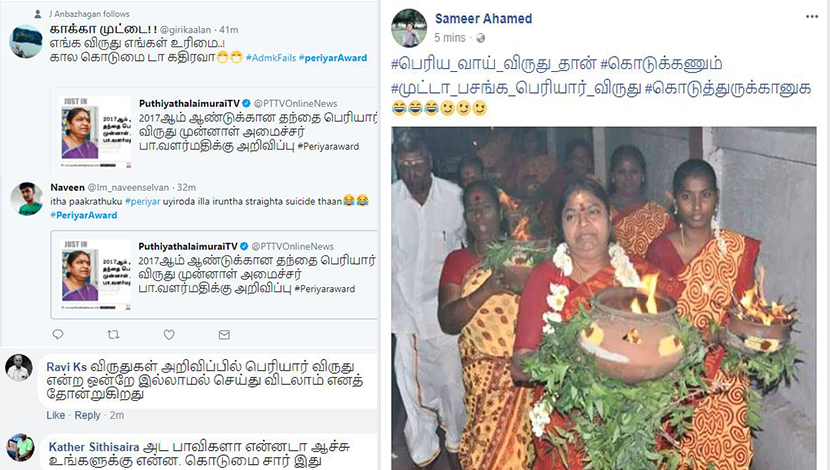
Task: Click Reply under Ravi Ks comment
Action: click(x=87, y=415)
